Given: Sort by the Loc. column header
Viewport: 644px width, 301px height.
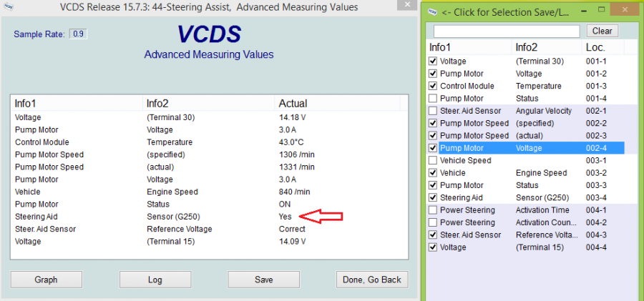Looking at the screenshot, I should [x=595, y=47].
